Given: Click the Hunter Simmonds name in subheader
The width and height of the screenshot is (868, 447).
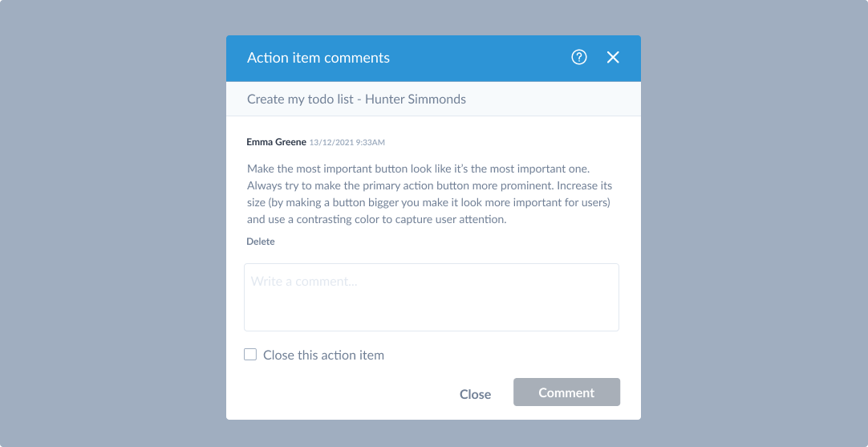Looking at the screenshot, I should (416, 100).
